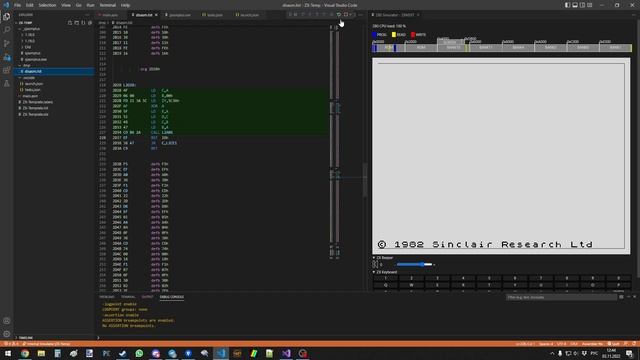Expand the 1.18.0 folder

(x=29, y=35)
